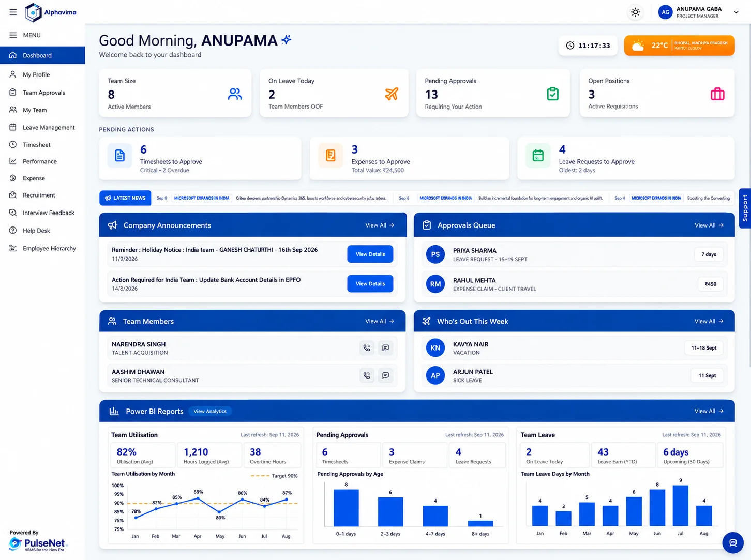Click the Performance chart icon in sidebar
The height and width of the screenshot is (560, 751).
(13, 161)
